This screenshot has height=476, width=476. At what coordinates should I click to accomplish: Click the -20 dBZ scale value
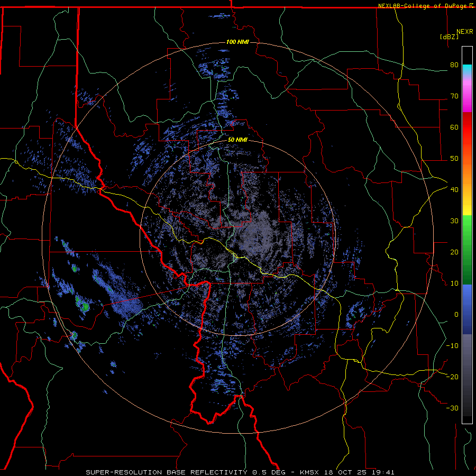452,377
